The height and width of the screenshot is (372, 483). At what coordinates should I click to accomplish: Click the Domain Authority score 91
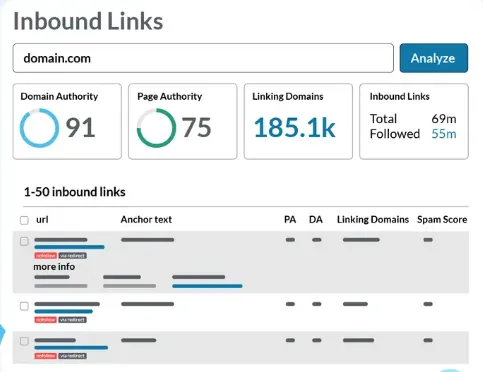click(80, 127)
